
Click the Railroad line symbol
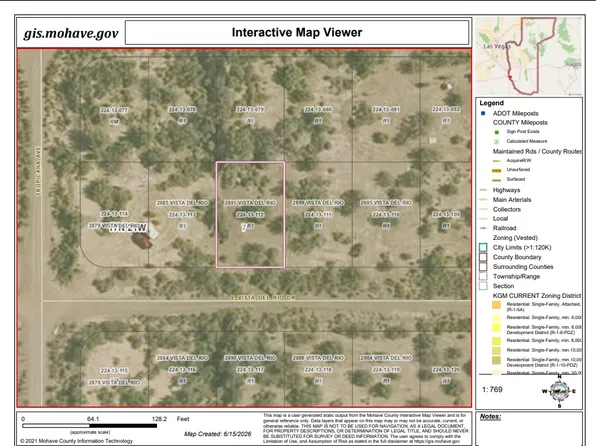click(483, 228)
